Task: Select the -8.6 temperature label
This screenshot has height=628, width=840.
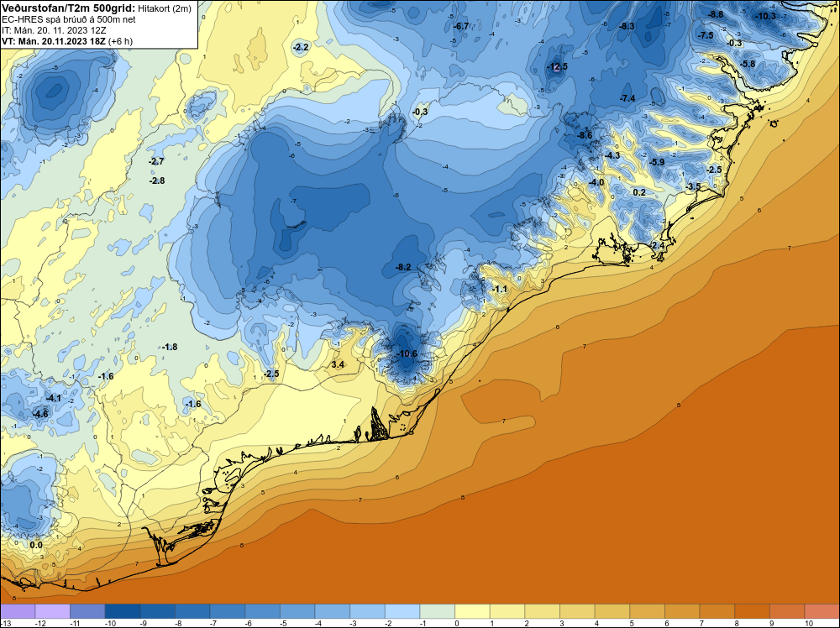Action: (x=585, y=135)
